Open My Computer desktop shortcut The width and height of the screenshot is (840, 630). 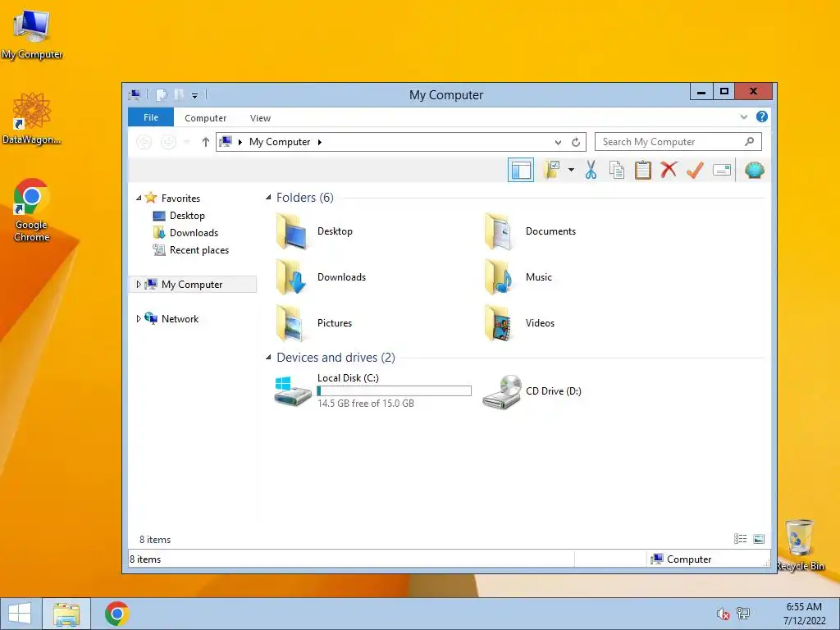[32, 33]
